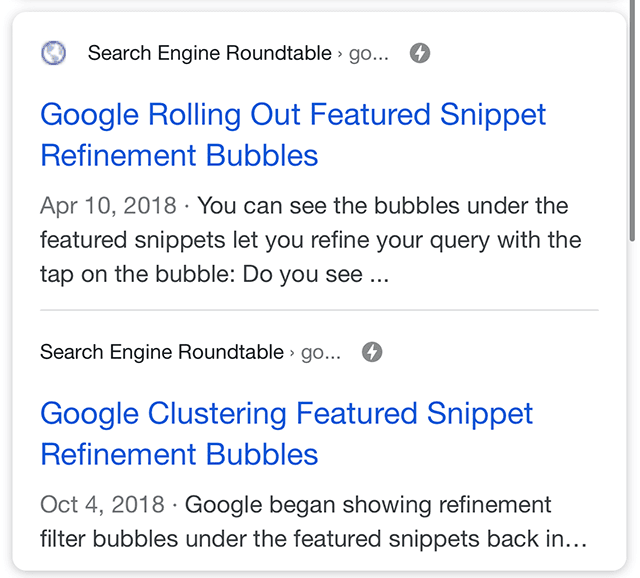The image size is (640, 578).
Task: Click breadcrumb chevron separator in first result
Action: [340, 54]
